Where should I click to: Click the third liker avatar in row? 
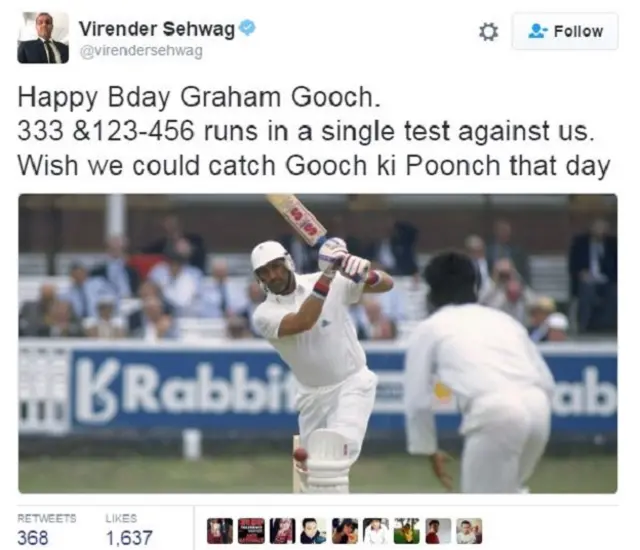pyautogui.click(x=282, y=531)
